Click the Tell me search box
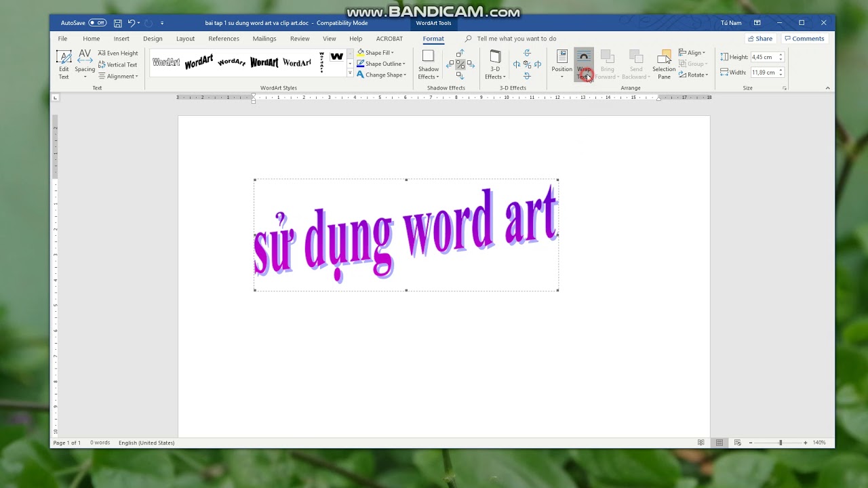Image resolution: width=868 pixels, height=488 pixels. click(516, 39)
